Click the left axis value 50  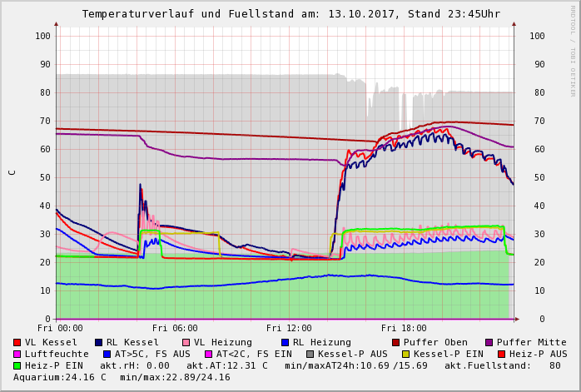pyautogui.click(x=45, y=177)
